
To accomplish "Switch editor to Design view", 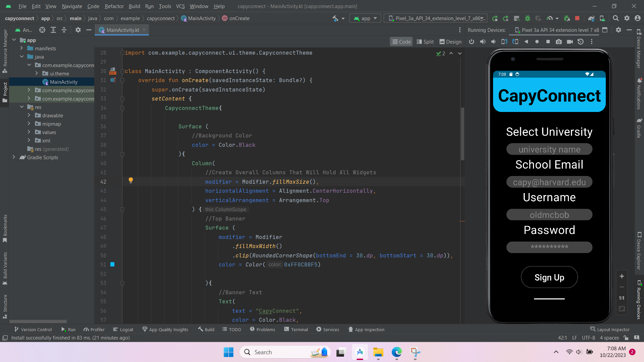I will click(x=450, y=42).
